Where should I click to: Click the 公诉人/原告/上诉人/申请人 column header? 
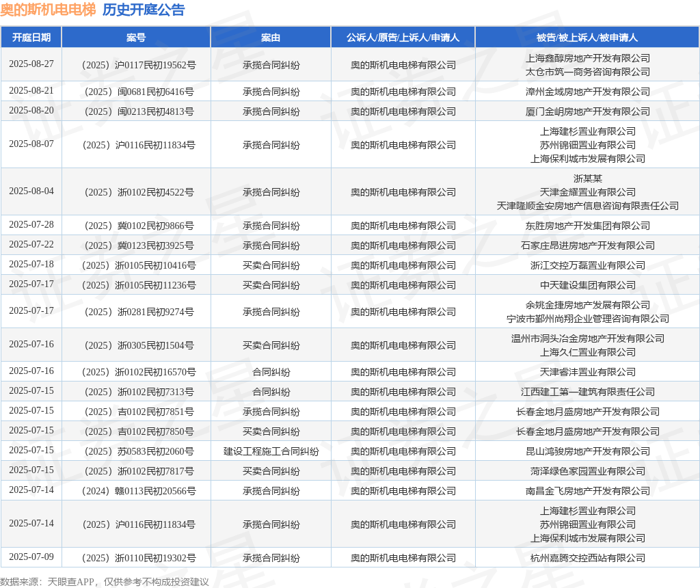click(x=403, y=38)
